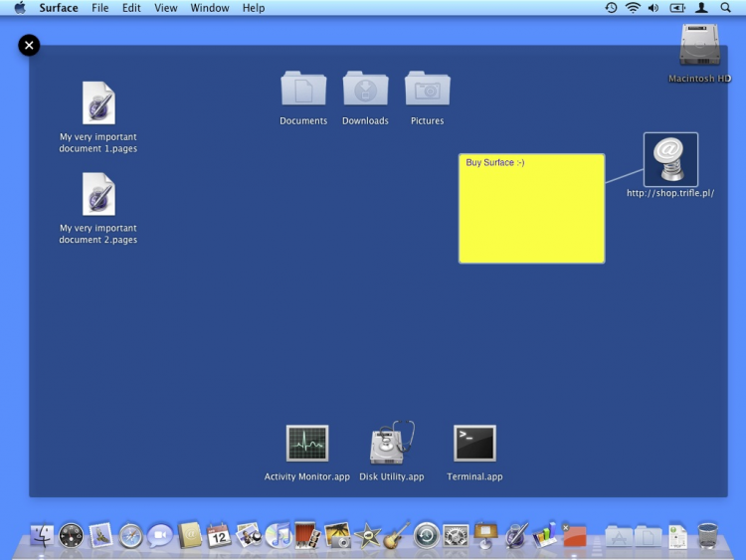Click the Buy Surface sticky note
Viewport: 746px width, 560px height.
pyautogui.click(x=531, y=209)
